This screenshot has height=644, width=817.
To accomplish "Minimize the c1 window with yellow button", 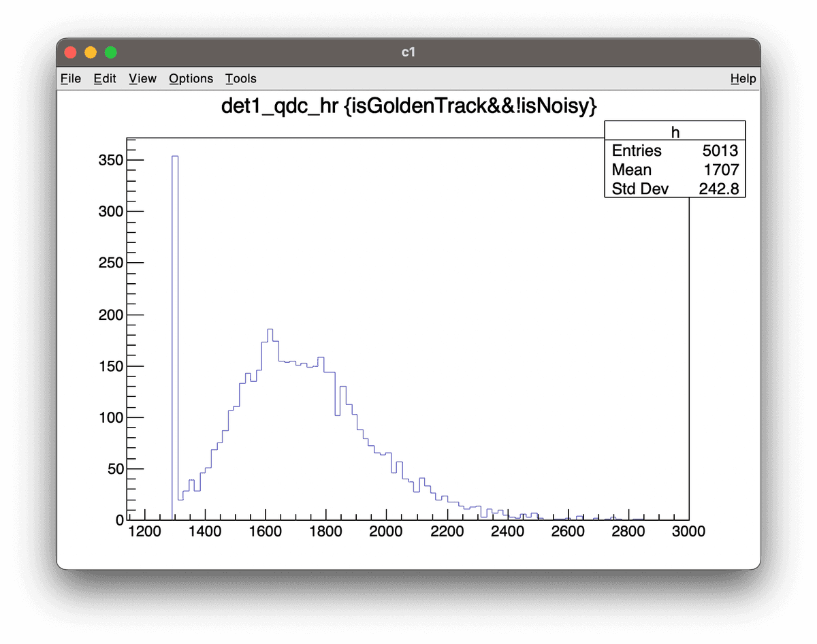I will tap(90, 52).
